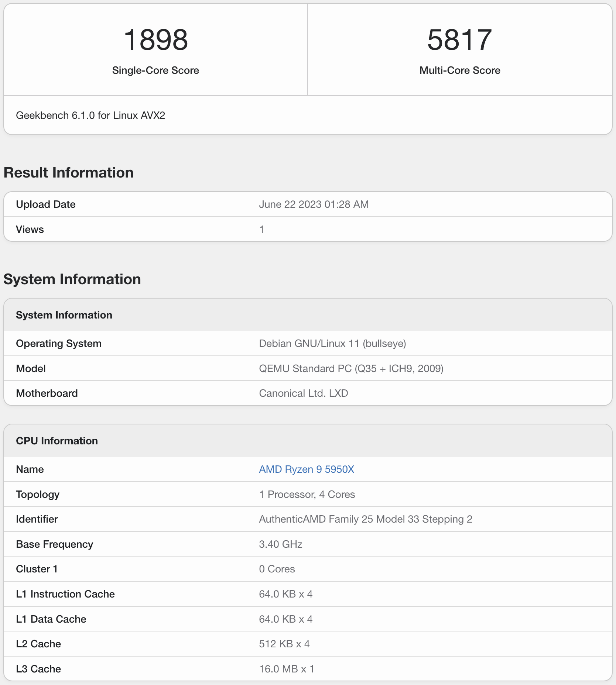
Task: Click the Identifier label
Action: click(x=37, y=519)
